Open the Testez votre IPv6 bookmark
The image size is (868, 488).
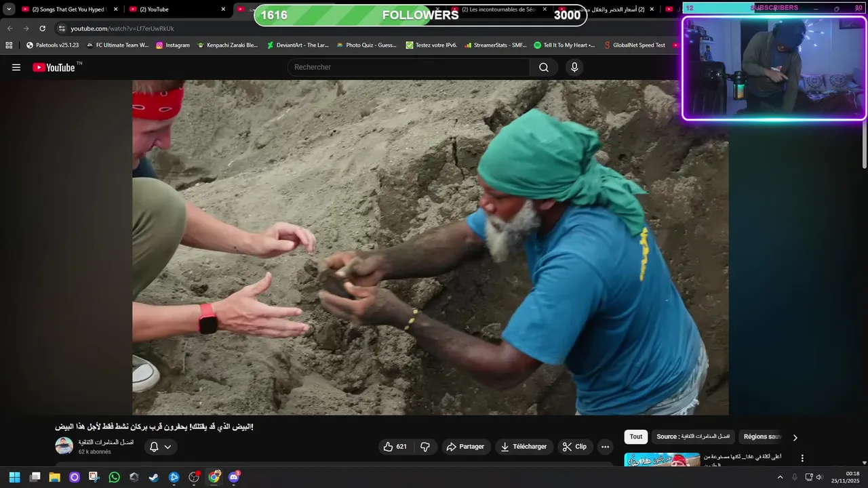click(x=431, y=45)
